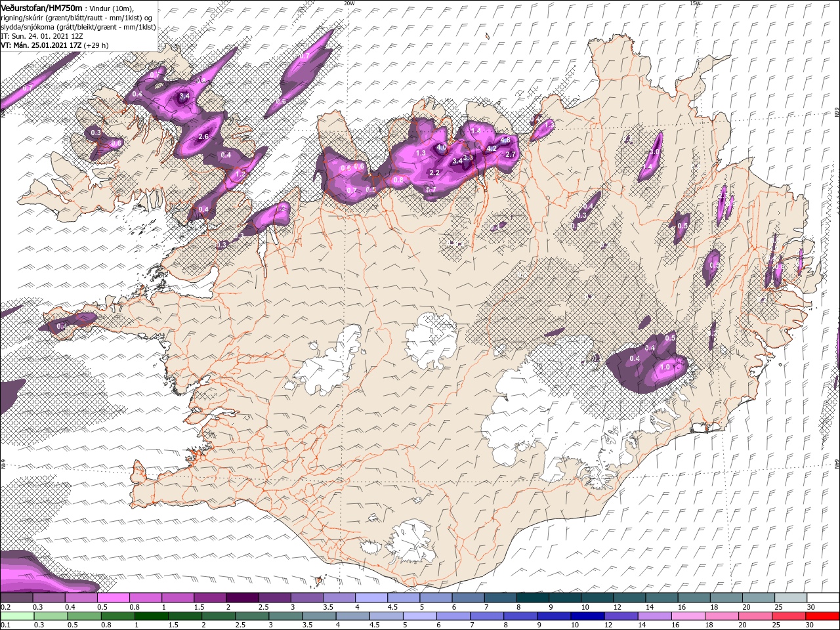
Task: Click the darkest purple upper swatch starting at 2
Action: coord(242,598)
